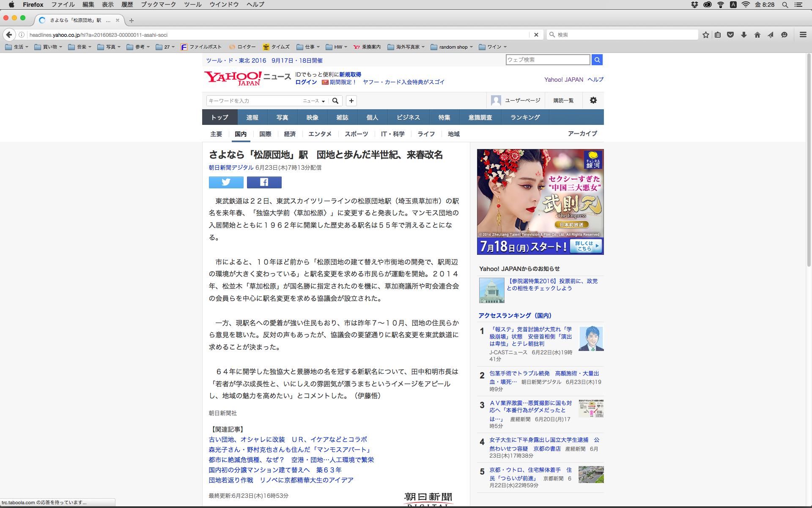The width and height of the screenshot is (812, 508).
Task: Click the blue web search magnifier button
Action: pos(597,60)
